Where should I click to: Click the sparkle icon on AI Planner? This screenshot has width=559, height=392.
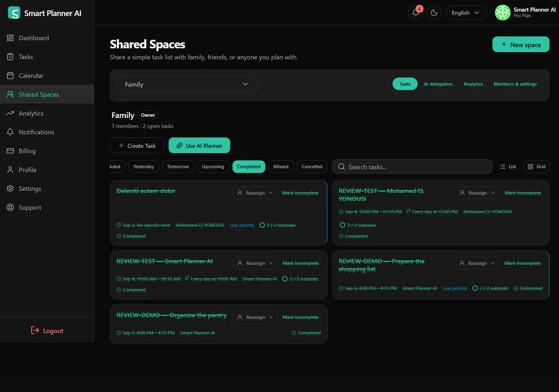point(180,146)
